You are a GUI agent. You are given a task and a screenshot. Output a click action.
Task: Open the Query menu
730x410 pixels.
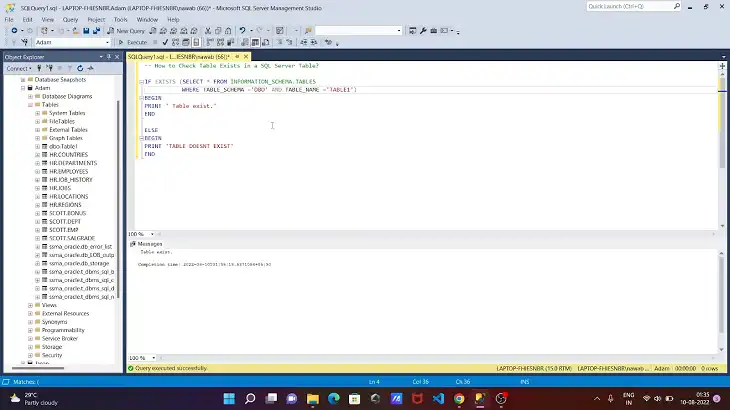70,20
